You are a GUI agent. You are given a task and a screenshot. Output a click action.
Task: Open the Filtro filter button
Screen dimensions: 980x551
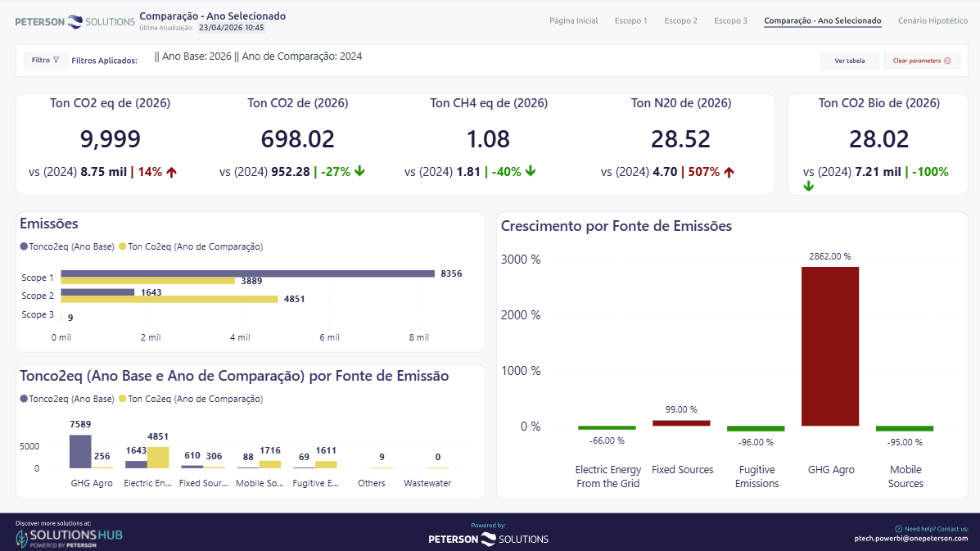[x=45, y=60]
